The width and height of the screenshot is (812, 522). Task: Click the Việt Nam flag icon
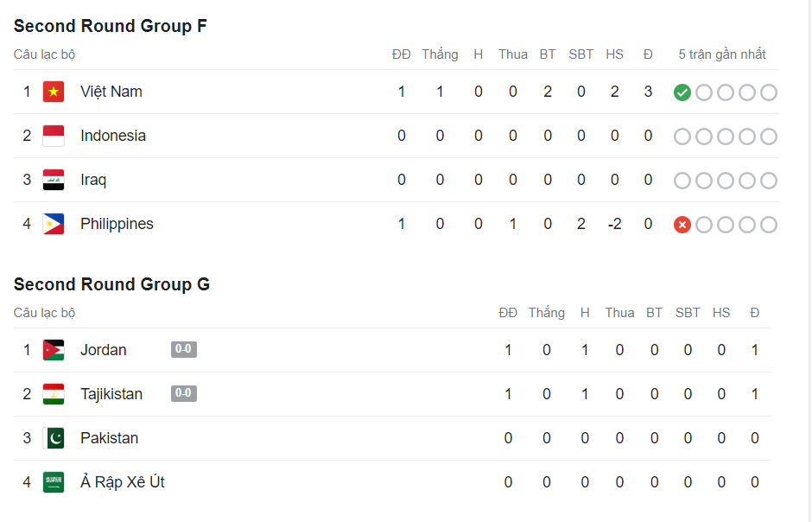pos(54,92)
